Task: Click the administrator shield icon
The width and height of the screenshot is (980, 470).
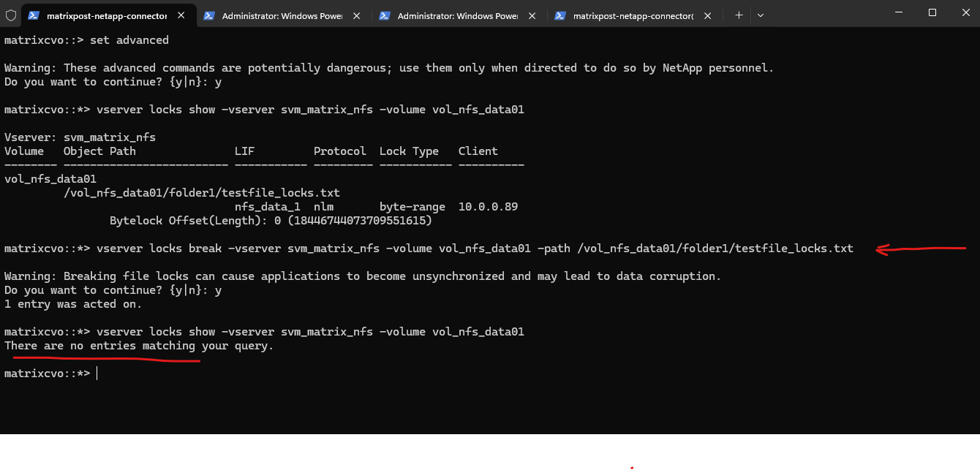Action: click(x=11, y=15)
